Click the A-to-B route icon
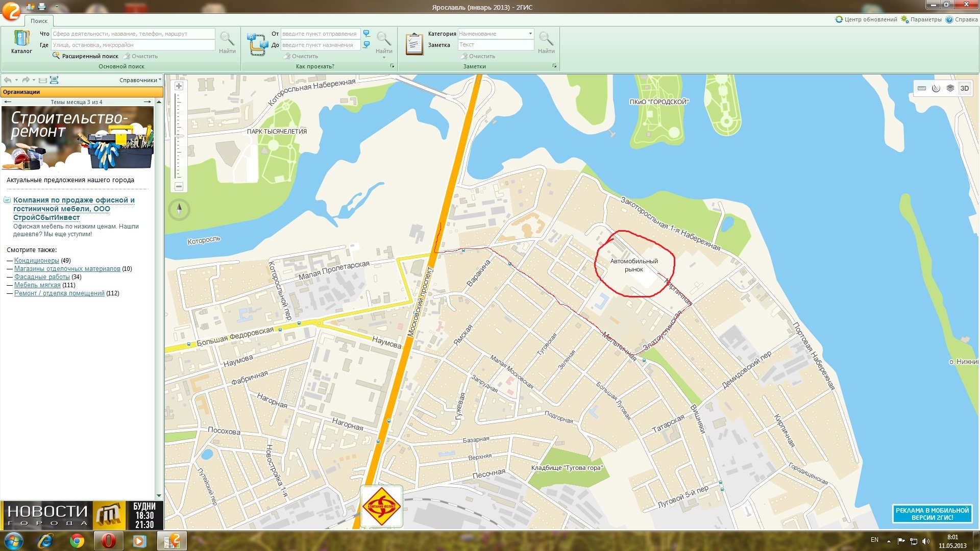The width and height of the screenshot is (980, 551). click(x=257, y=44)
